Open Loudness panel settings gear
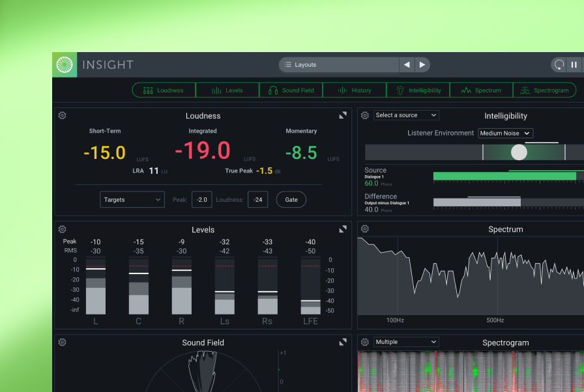Screen dimensions: 584x392 62,115
